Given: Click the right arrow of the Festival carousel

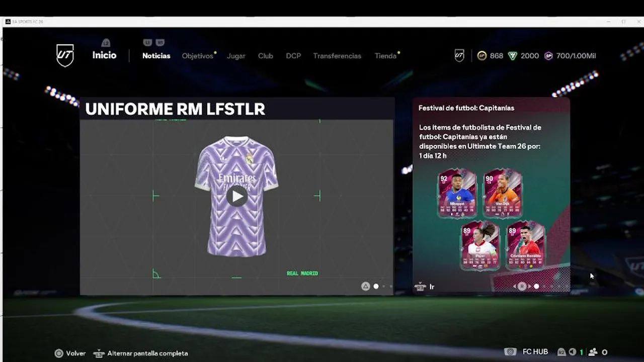Looking at the screenshot, I should (530, 286).
